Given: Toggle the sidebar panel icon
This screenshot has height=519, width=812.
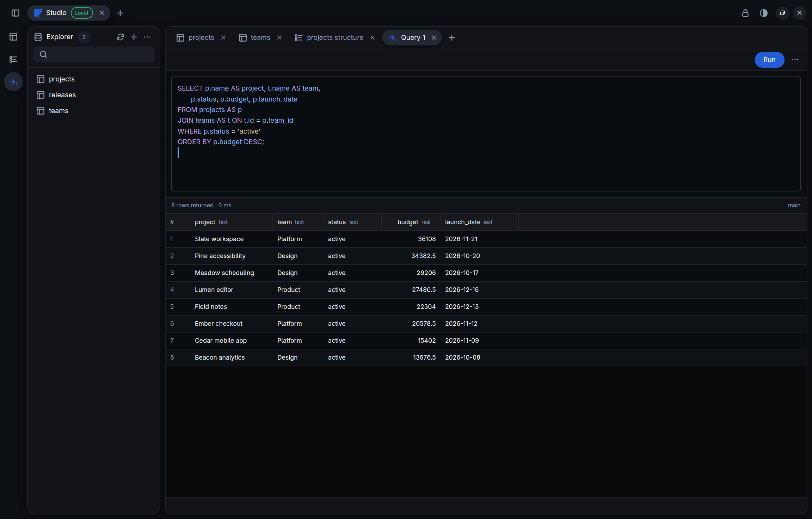Looking at the screenshot, I should (16, 13).
